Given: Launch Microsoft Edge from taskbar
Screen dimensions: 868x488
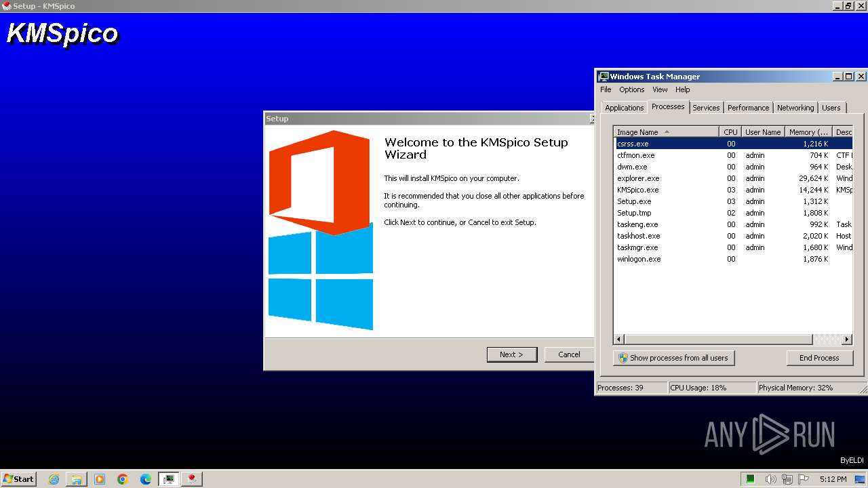Looking at the screenshot, I should pos(146,479).
